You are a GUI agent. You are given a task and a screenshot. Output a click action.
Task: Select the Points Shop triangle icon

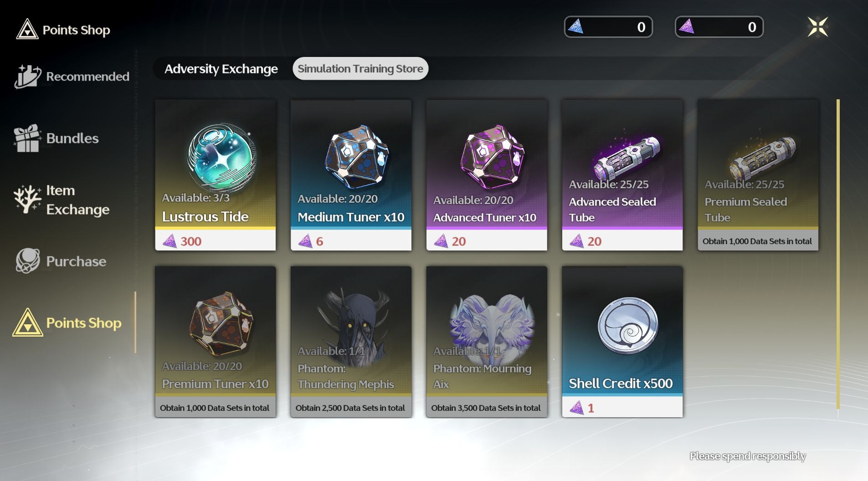[28, 322]
